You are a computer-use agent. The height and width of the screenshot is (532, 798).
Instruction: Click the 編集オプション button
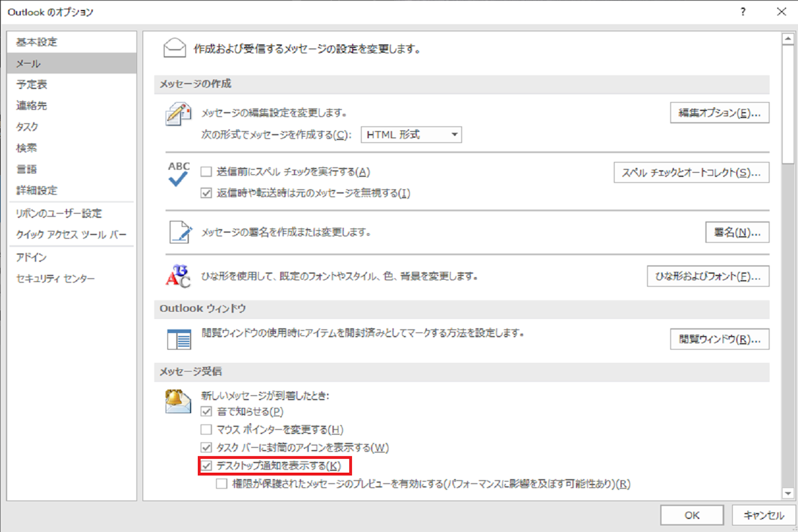click(x=719, y=113)
